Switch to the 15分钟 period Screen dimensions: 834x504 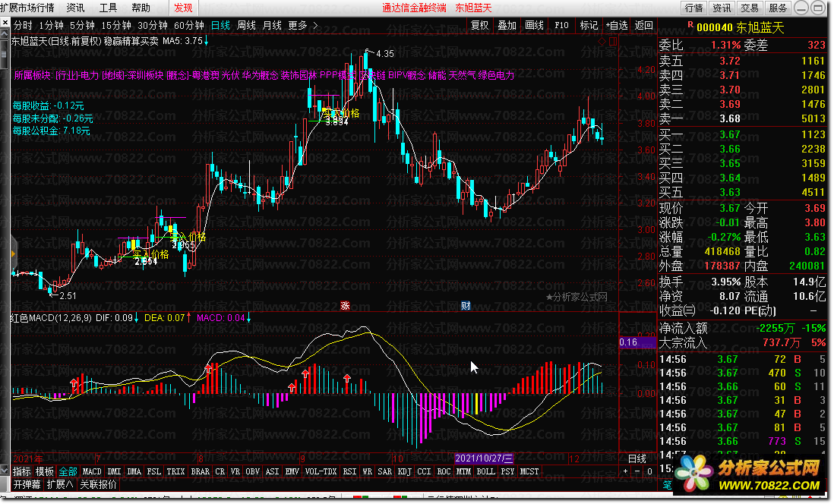[x=116, y=25]
